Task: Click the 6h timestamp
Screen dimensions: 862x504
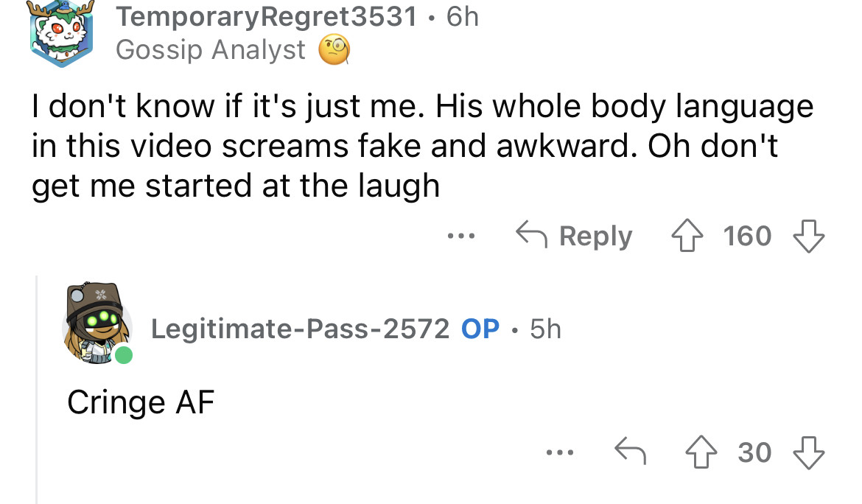Action: click(462, 16)
